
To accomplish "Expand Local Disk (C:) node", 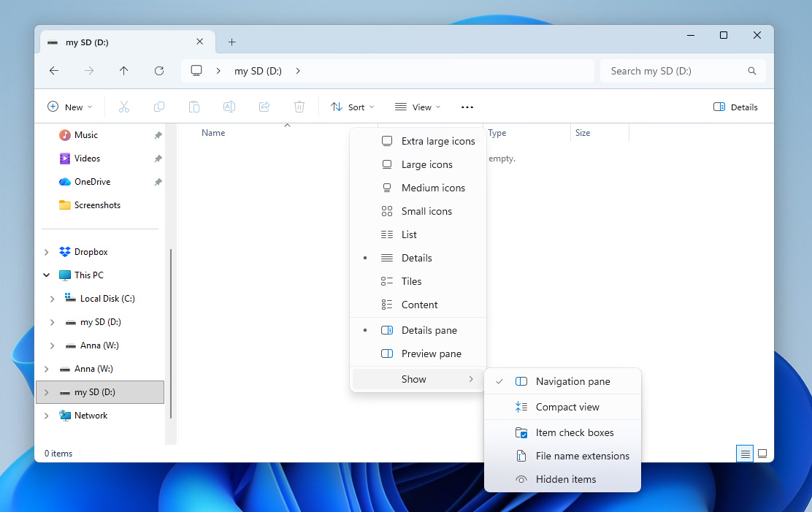I will pos(53,299).
